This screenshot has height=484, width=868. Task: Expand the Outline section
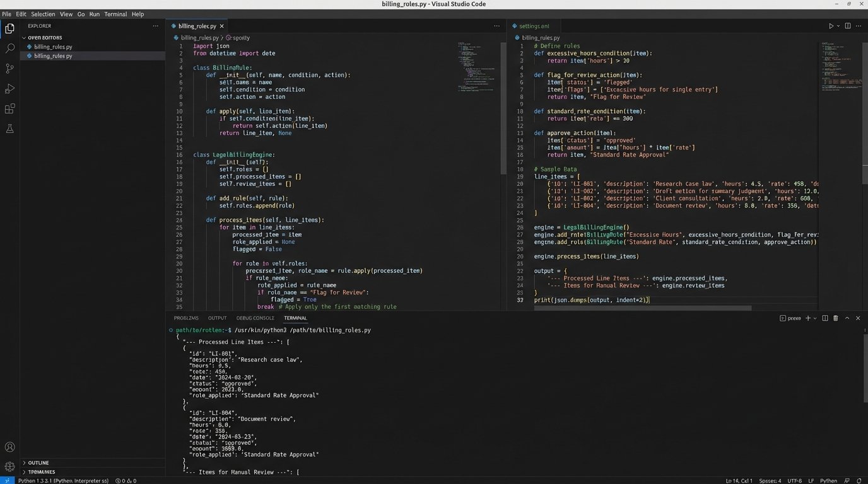point(38,463)
